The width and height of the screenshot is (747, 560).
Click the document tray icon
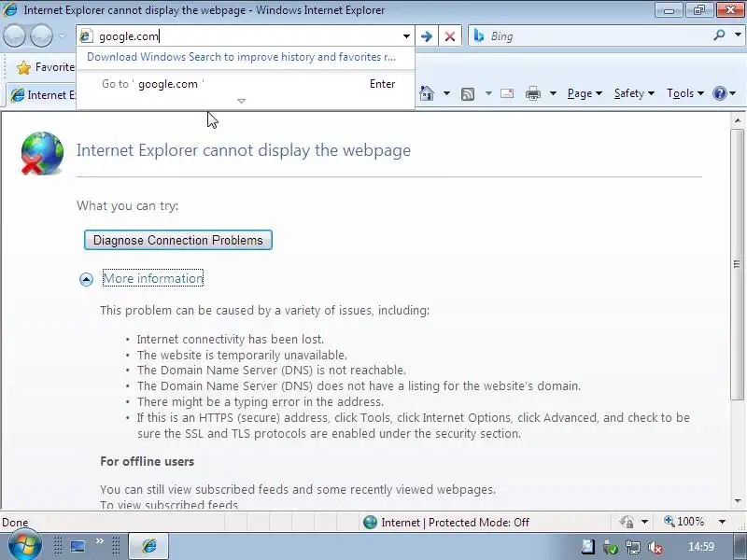coord(588,547)
